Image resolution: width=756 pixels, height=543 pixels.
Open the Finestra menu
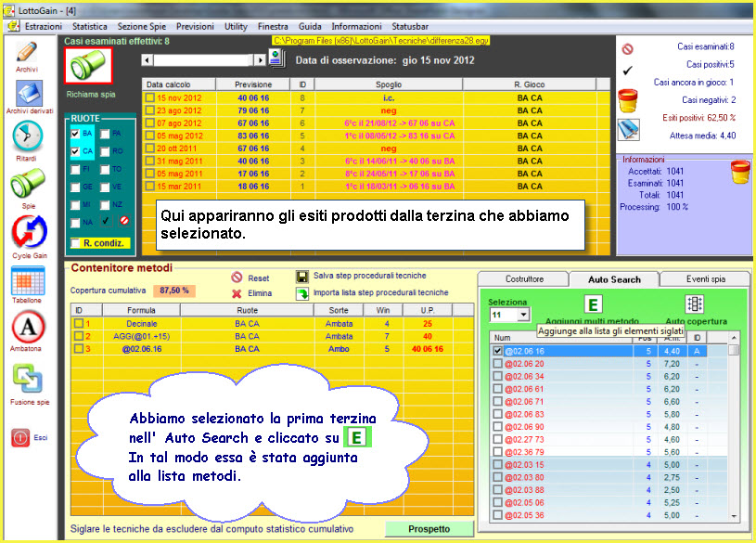273,27
